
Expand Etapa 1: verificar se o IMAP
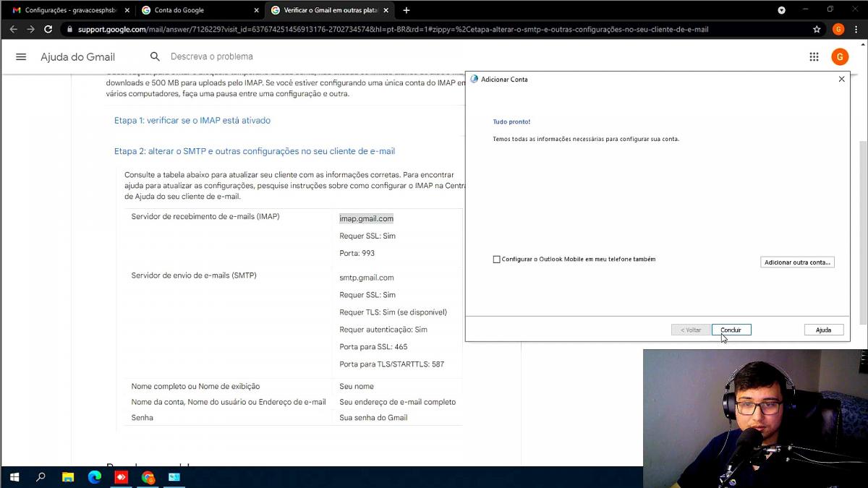(192, 120)
